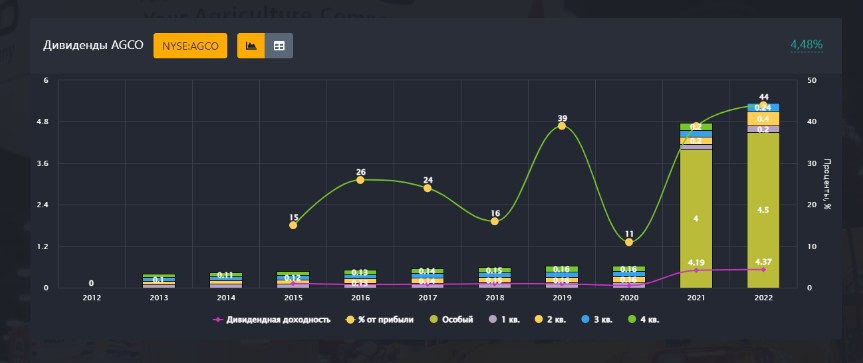Click the 2019 stacked dividend bar

561,277
